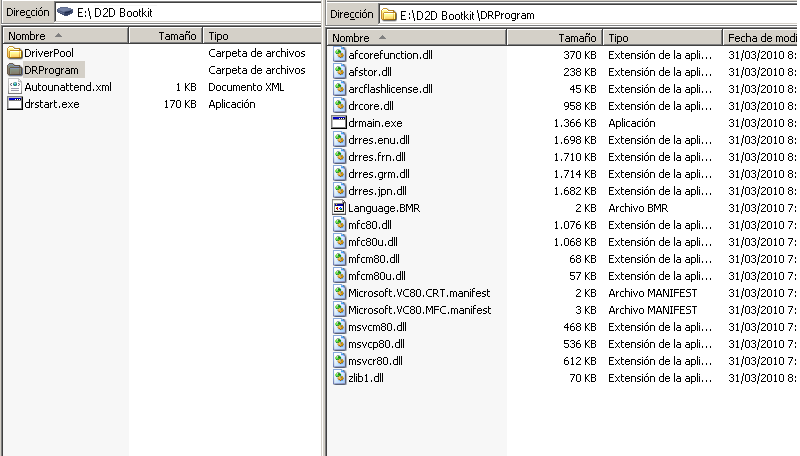Select drcore.dll file icon
The height and width of the screenshot is (456, 800).
tap(339, 106)
